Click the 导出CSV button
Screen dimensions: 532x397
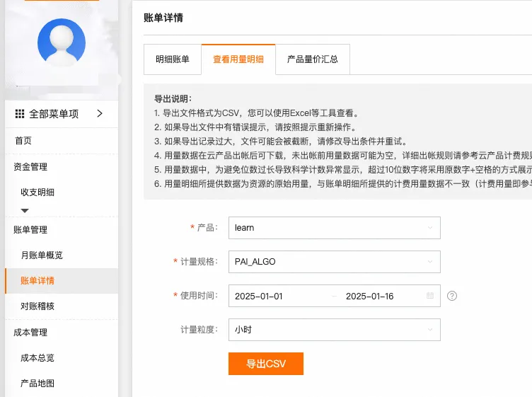266,364
